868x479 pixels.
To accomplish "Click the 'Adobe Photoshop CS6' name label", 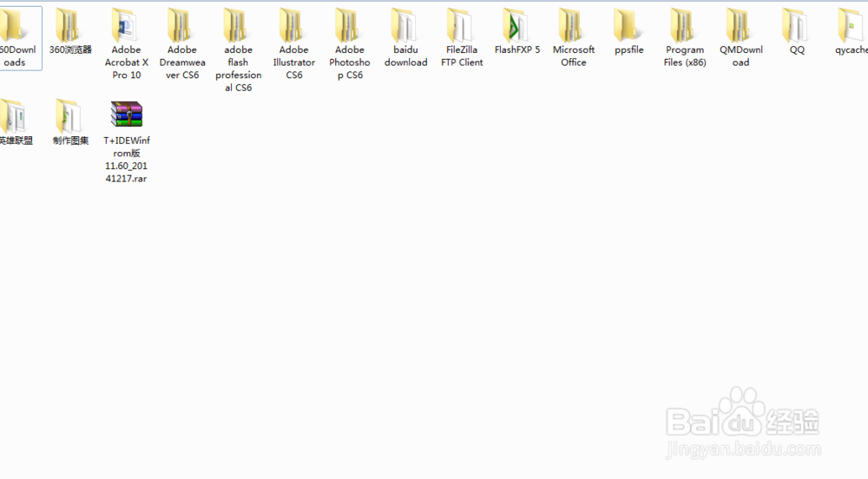I will click(350, 62).
